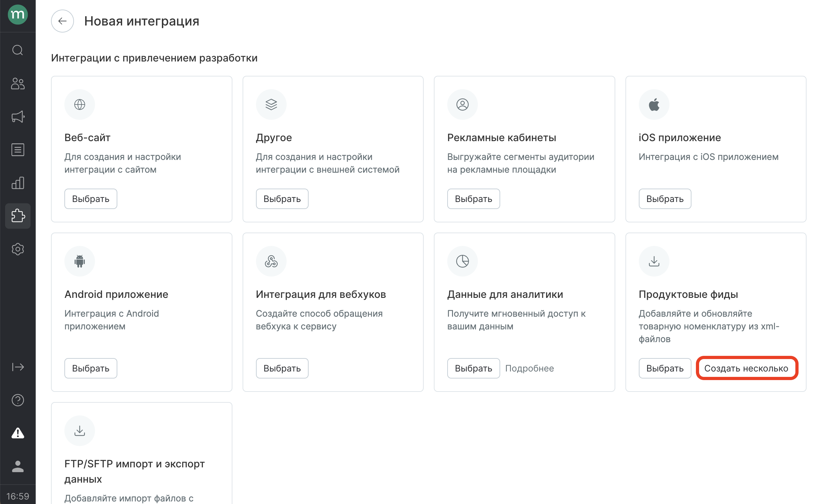Viewport: 818px width, 504px height.
Task: Open the integrations puzzle icon
Action: pos(18,216)
